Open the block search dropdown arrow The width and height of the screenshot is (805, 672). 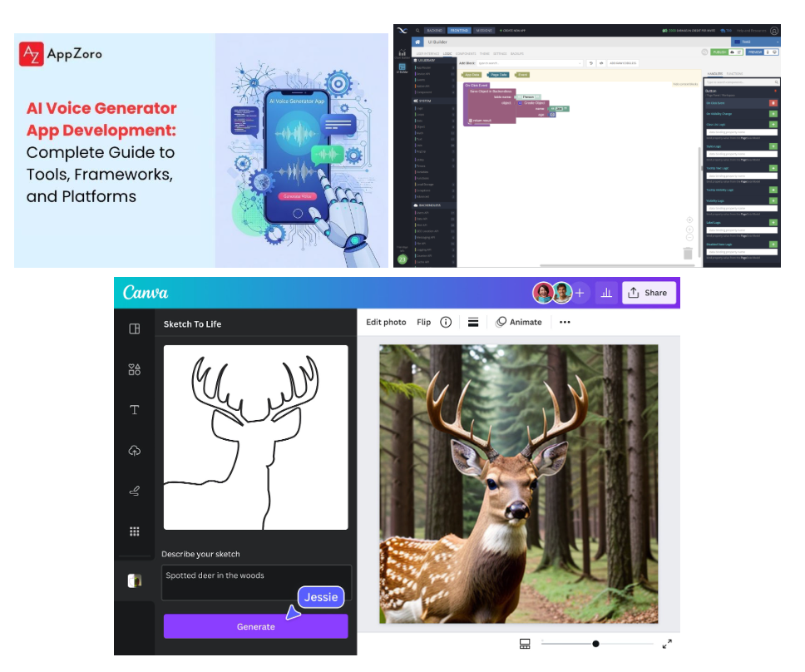click(x=580, y=63)
